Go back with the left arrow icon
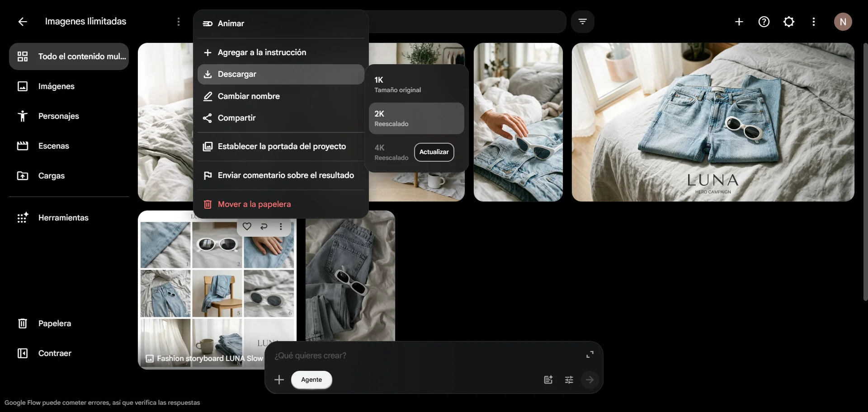868x412 pixels. [x=23, y=22]
